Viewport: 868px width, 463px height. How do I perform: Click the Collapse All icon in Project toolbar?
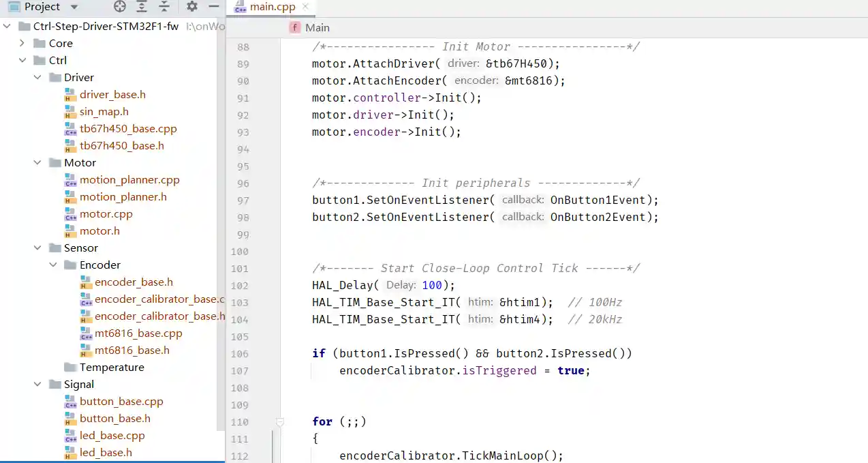click(x=164, y=7)
